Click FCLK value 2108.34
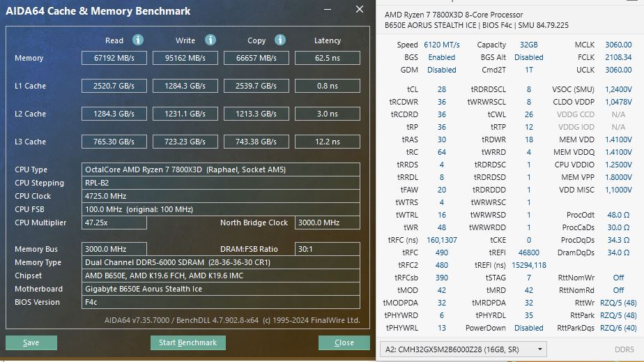 618,57
